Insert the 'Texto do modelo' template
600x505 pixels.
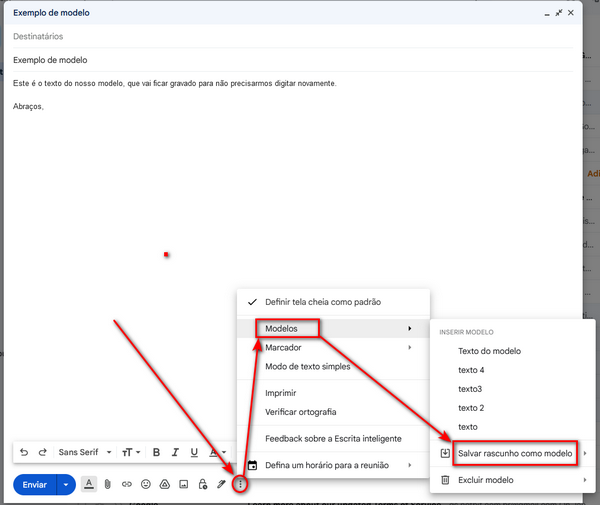click(x=513, y=351)
